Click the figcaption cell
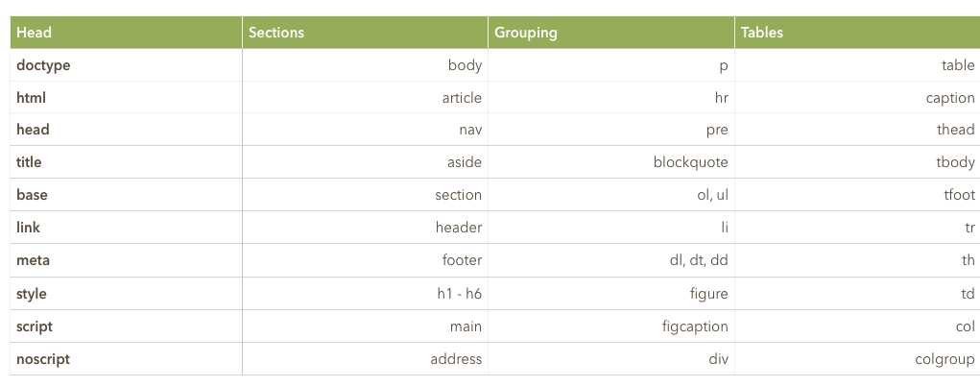 pos(611,327)
